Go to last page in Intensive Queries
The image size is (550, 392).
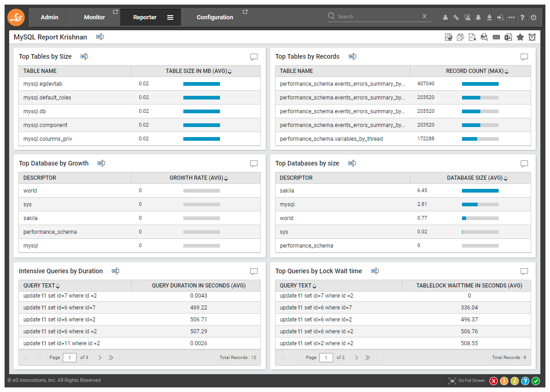click(111, 358)
